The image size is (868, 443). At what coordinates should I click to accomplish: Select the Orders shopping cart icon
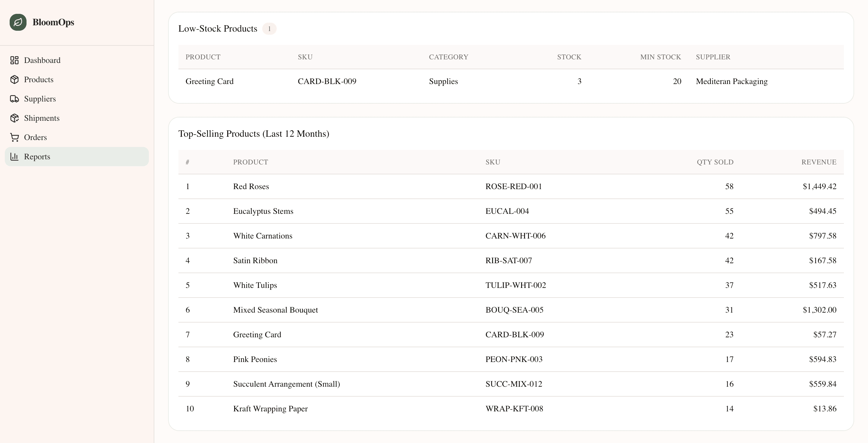tap(14, 137)
